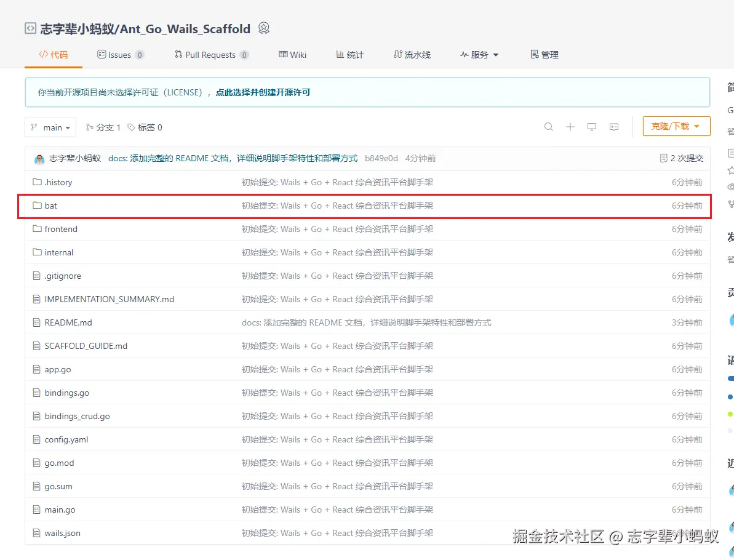
Task: Open the 流水线 tab
Action: click(x=412, y=55)
